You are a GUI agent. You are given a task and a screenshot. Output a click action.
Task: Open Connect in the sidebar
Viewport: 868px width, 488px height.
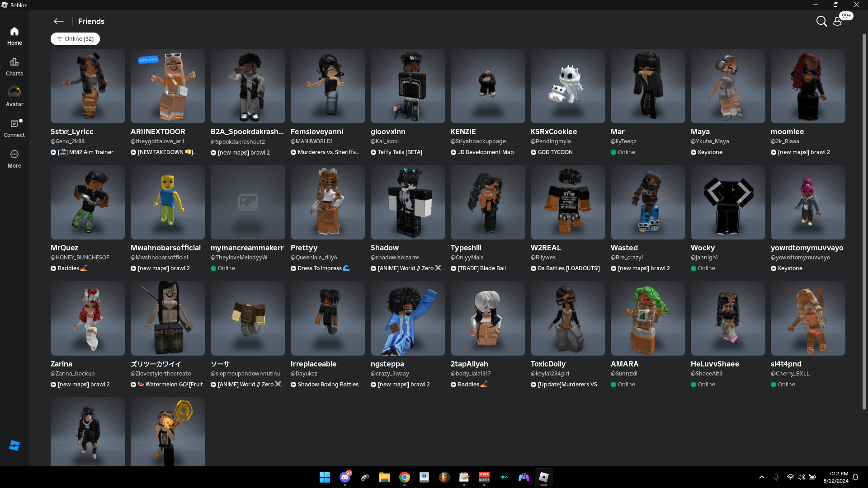coord(14,128)
